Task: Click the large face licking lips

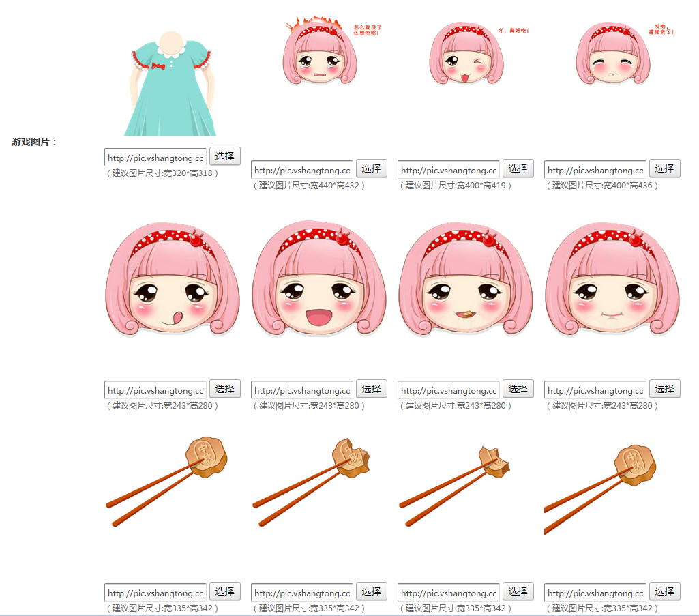Action: [x=173, y=279]
